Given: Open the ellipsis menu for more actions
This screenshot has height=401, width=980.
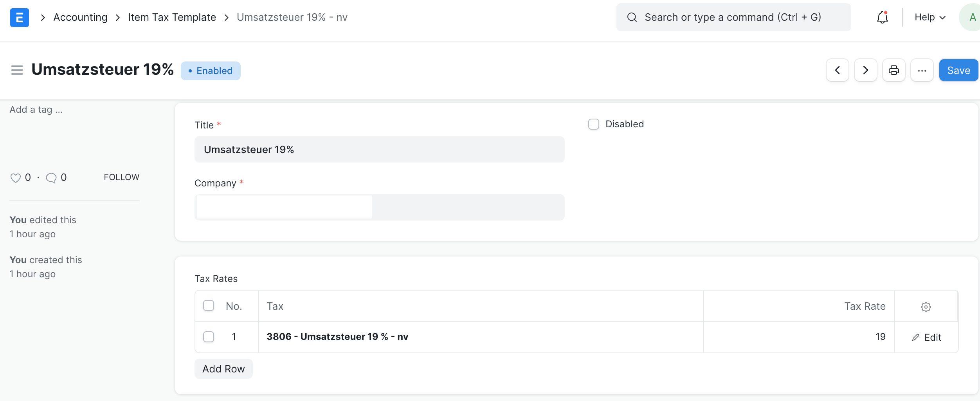Looking at the screenshot, I should pos(922,70).
